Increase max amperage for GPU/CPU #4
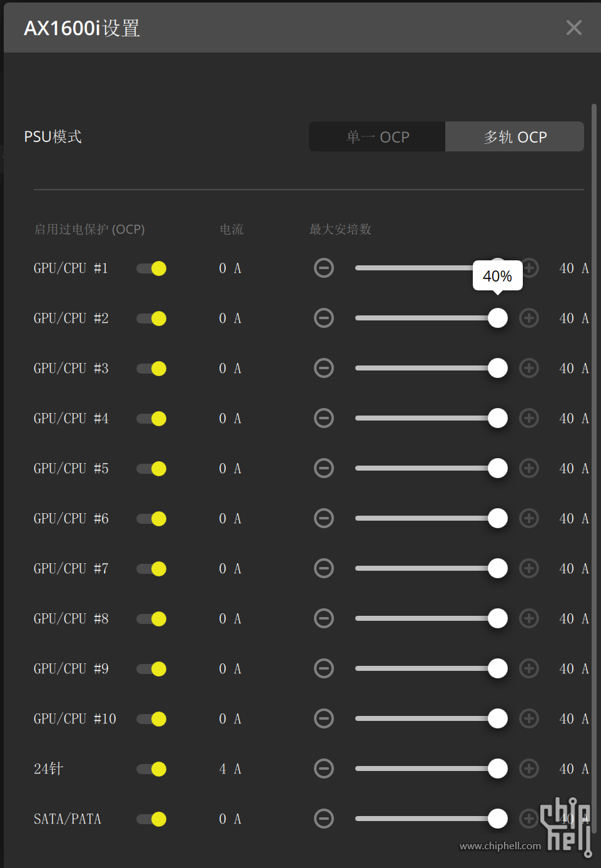 point(529,418)
